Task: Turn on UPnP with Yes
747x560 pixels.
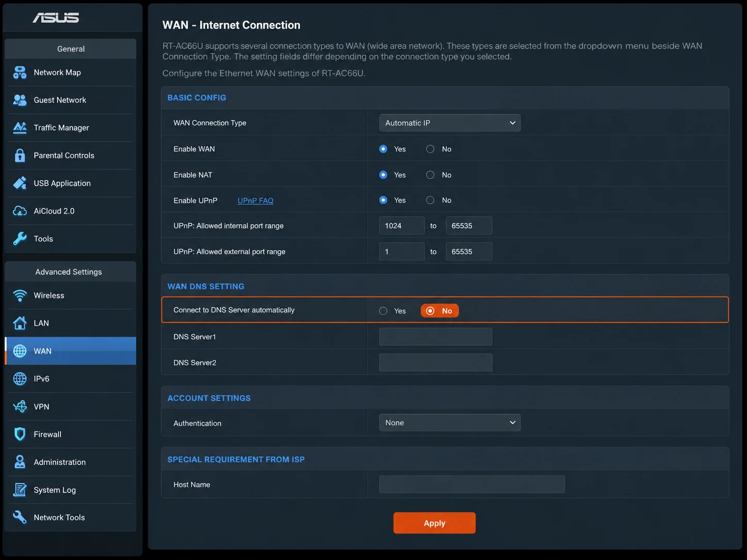Action: tap(383, 200)
